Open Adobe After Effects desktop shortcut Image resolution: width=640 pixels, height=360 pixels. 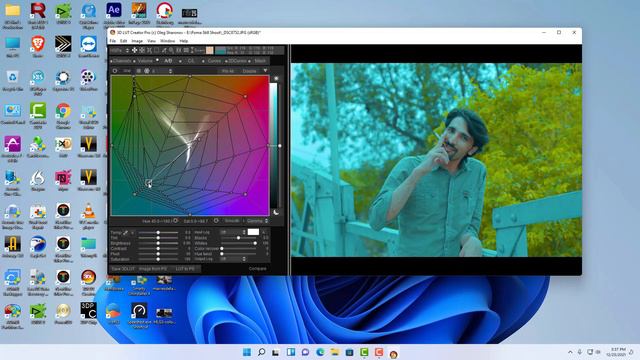coord(114,13)
